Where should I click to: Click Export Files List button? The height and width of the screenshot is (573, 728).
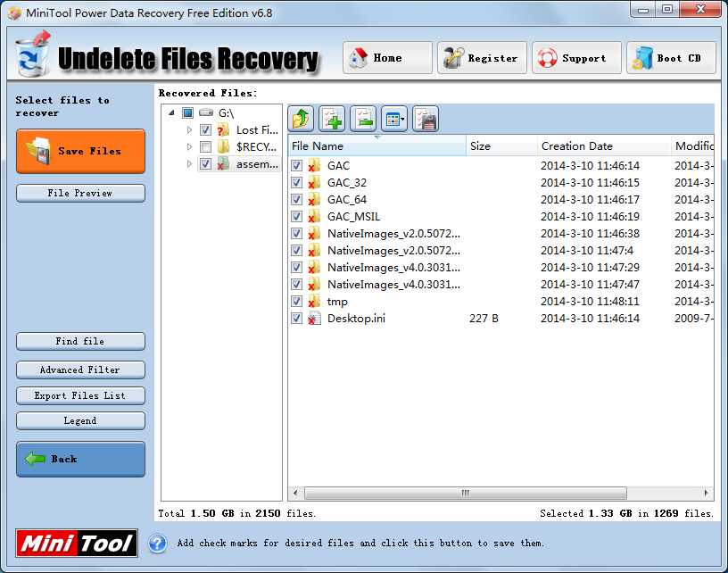click(x=81, y=396)
